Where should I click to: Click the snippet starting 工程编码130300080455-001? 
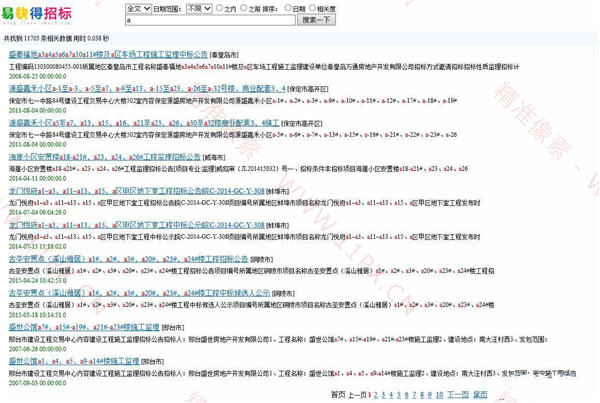[264, 67]
